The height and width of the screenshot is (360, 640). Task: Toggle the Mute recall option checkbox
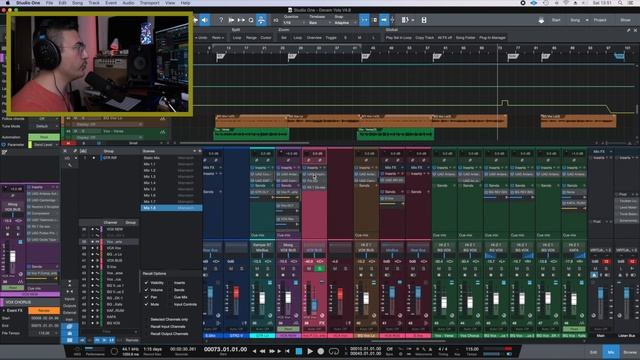(146, 304)
